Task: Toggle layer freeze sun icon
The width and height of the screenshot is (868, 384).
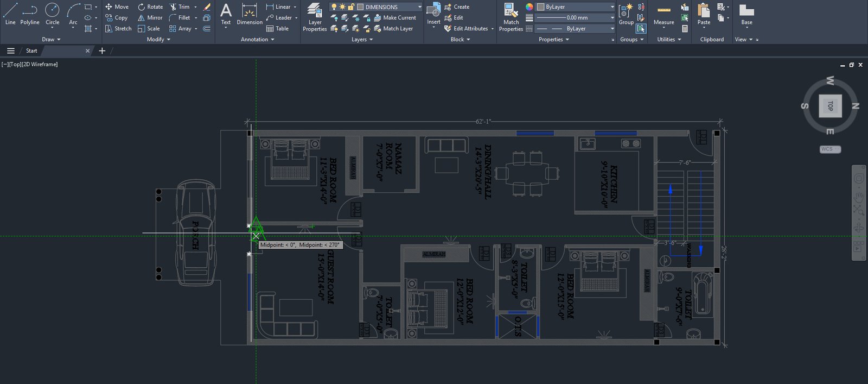Action: point(342,7)
